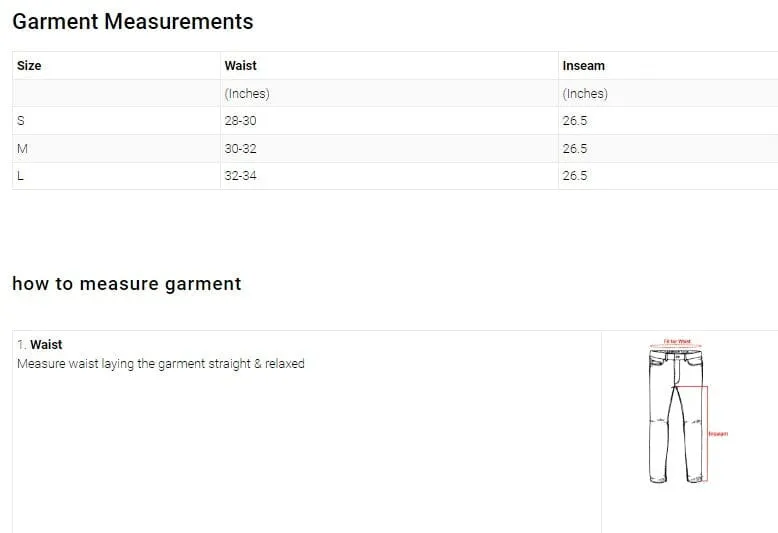
Task: Click the Garment Measurements heading
Action: [132, 22]
